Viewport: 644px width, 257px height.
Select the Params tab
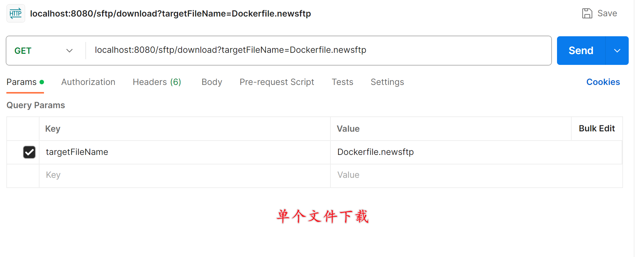tap(25, 82)
